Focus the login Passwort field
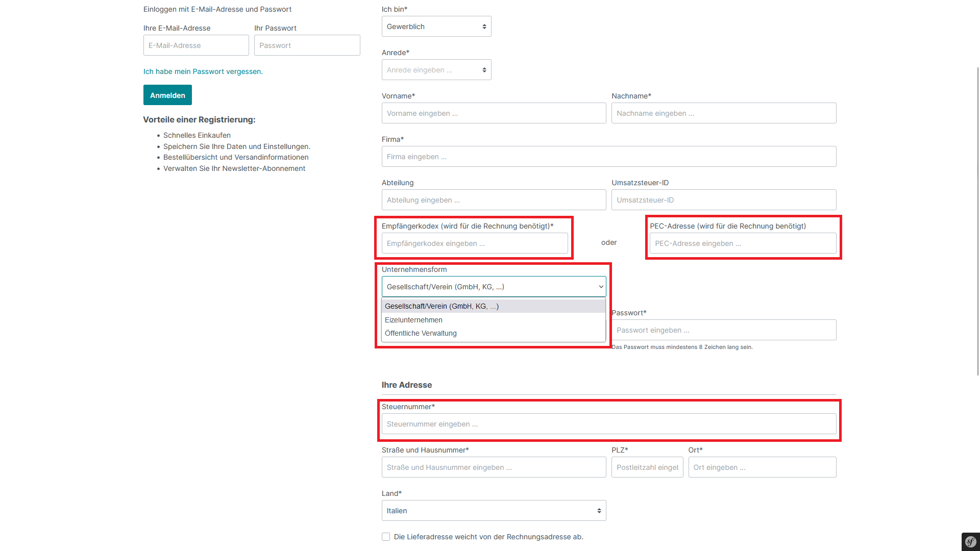The height and width of the screenshot is (551, 980). click(x=307, y=45)
